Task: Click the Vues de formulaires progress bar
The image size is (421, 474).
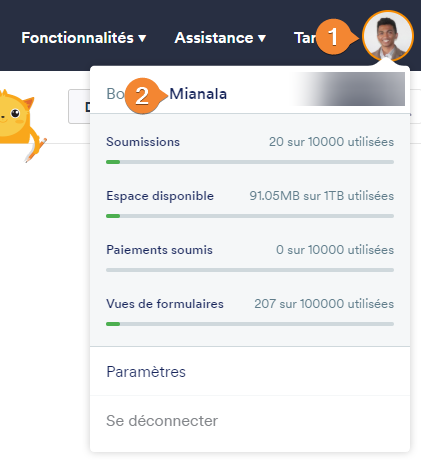Action: (250, 324)
